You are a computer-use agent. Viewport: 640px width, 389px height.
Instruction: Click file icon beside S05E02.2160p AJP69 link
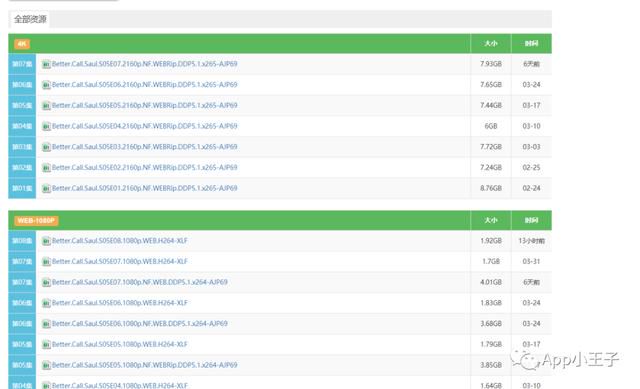tap(46, 168)
